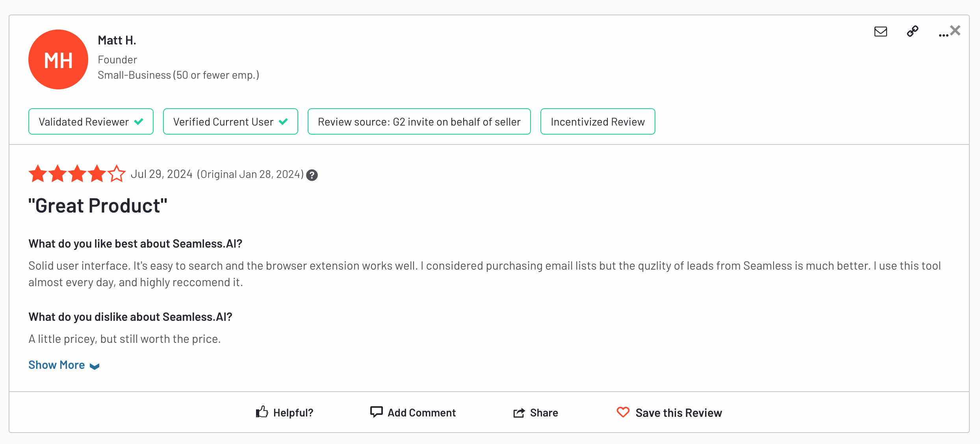This screenshot has height=444, width=980.
Task: Click the Review source G2 invite badge
Action: [x=419, y=122]
